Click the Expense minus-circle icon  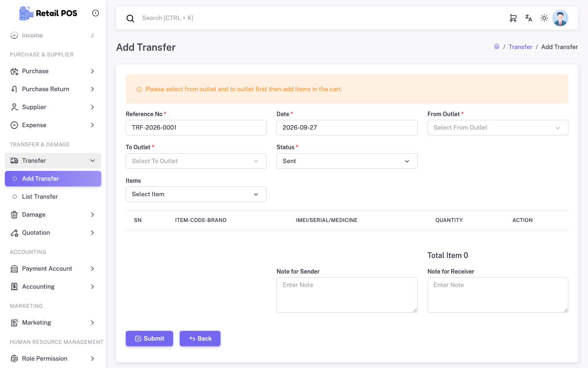[x=14, y=125]
